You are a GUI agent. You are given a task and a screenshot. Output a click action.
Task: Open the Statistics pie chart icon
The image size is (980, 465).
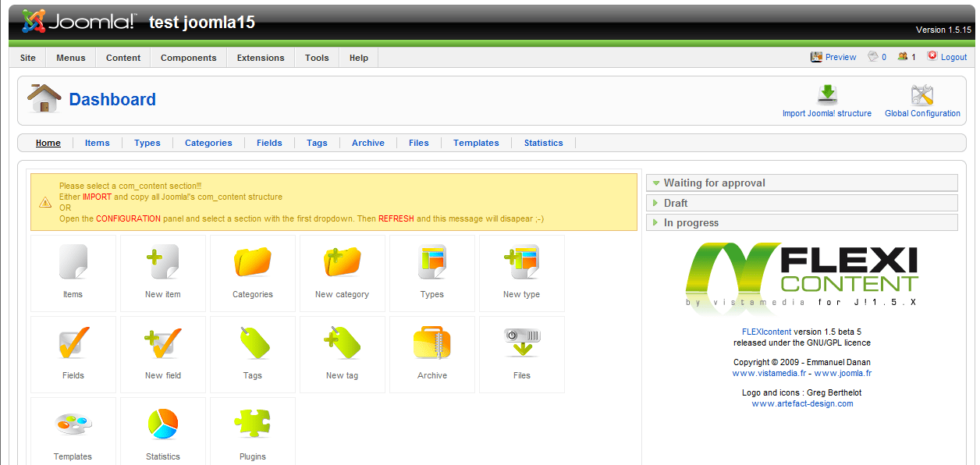pos(163,424)
